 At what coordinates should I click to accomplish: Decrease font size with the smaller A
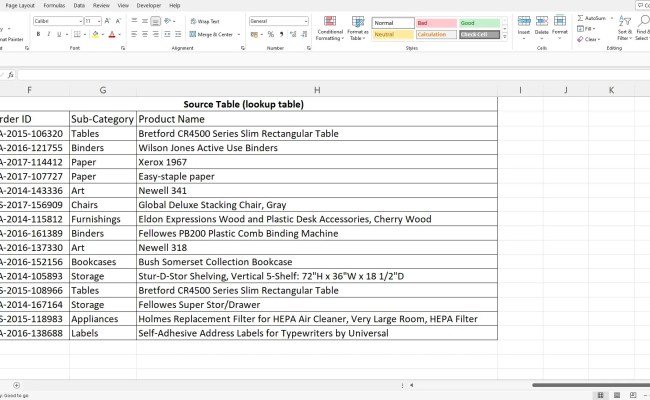[118, 21]
